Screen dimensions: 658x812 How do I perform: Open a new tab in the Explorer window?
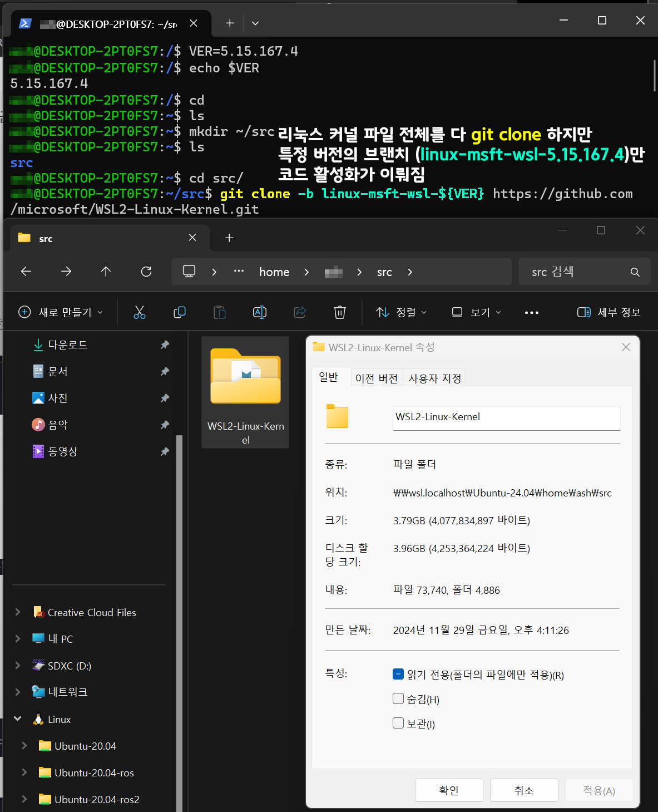(x=229, y=238)
